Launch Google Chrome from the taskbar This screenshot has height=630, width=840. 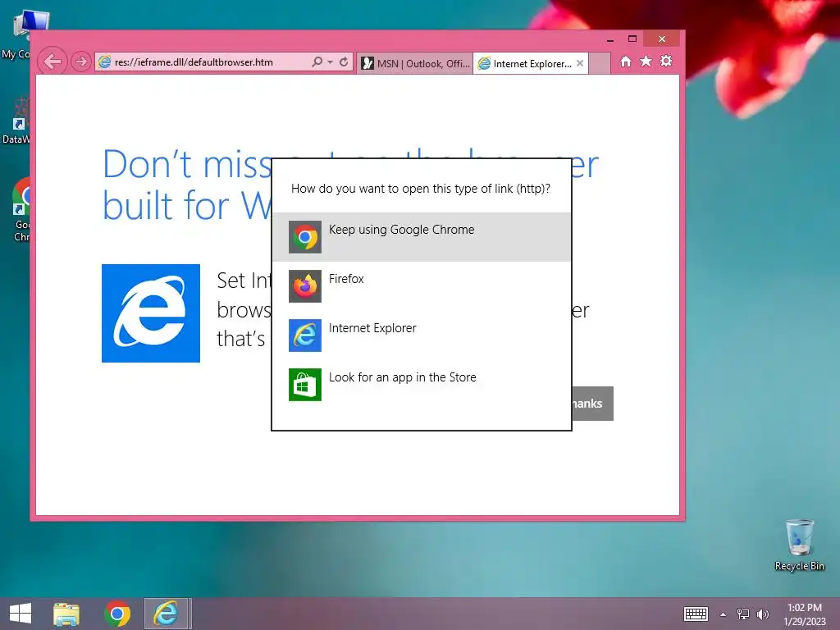click(117, 614)
